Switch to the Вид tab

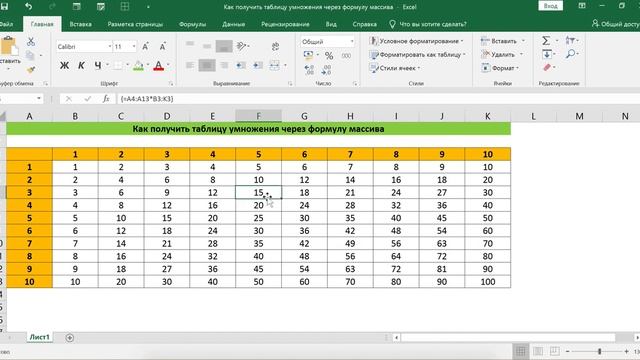tap(331, 24)
